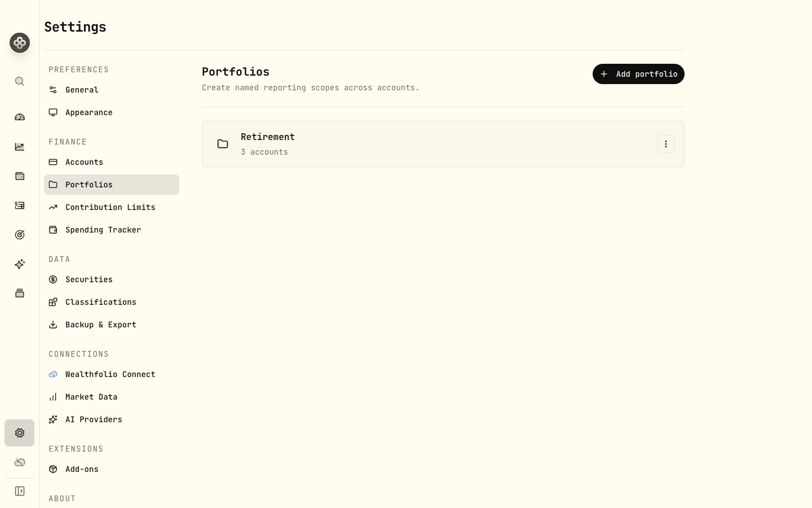Click the folder icon of Retirement portfolio

tap(223, 144)
